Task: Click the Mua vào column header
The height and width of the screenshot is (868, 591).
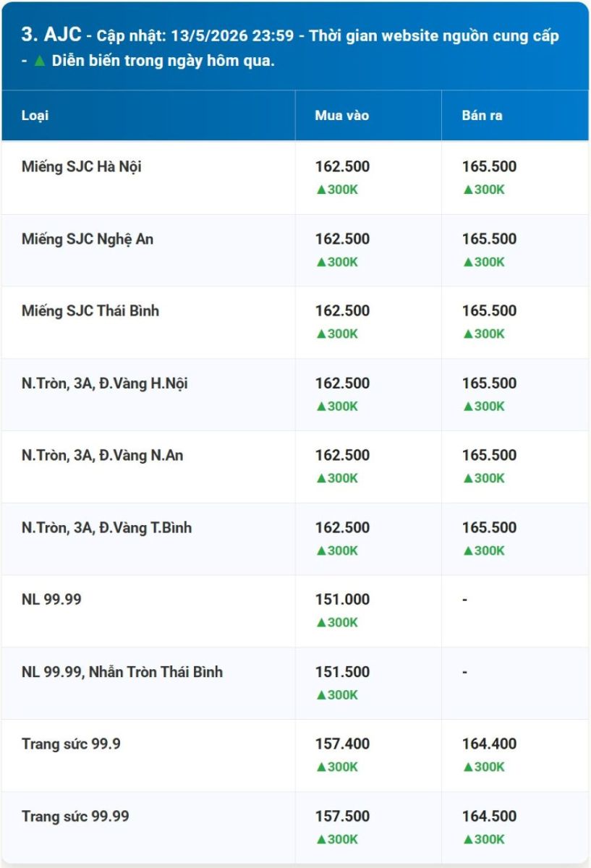Action: pos(342,115)
